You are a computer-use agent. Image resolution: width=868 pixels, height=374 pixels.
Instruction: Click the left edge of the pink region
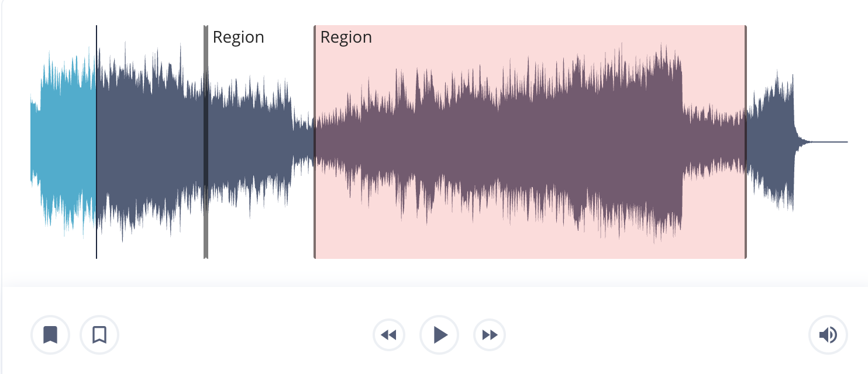click(x=315, y=142)
